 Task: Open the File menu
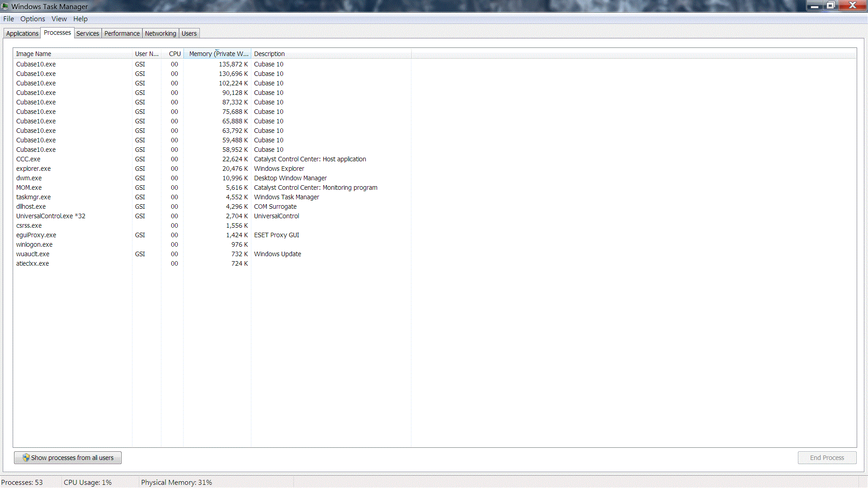coord(9,19)
